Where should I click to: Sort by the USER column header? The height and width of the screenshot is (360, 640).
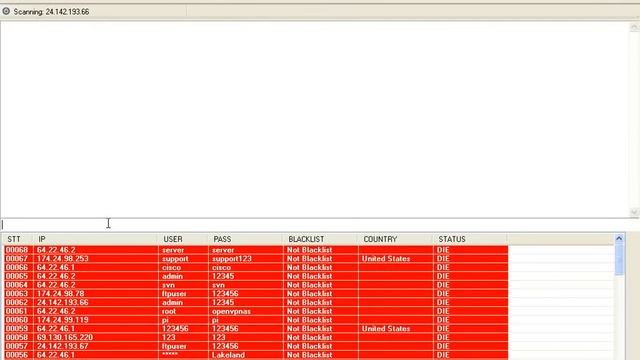[183, 239]
